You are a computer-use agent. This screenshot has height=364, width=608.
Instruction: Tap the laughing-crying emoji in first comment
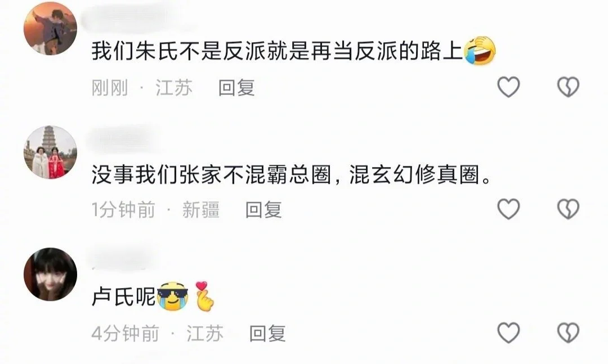(x=480, y=51)
